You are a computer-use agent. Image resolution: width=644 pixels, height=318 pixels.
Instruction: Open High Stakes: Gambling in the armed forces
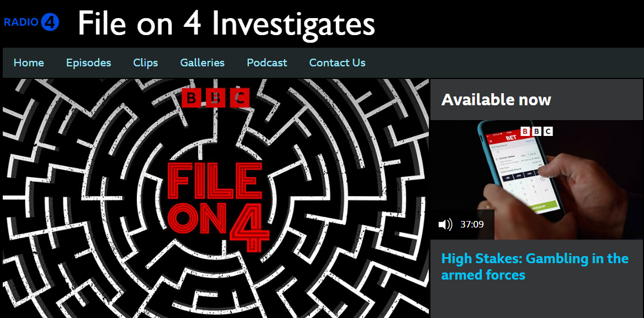[534, 266]
